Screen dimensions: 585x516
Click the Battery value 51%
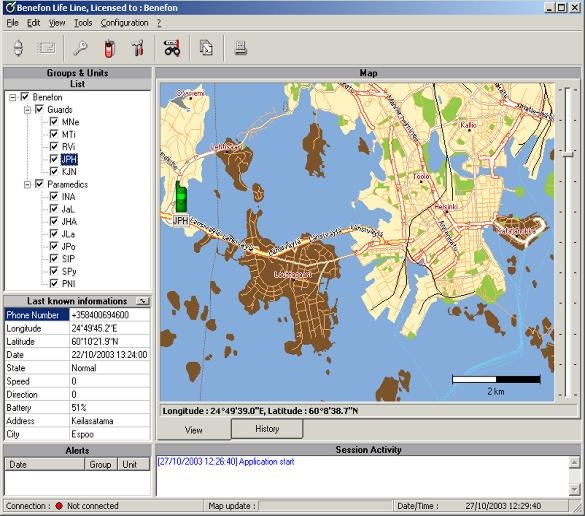tap(79, 407)
